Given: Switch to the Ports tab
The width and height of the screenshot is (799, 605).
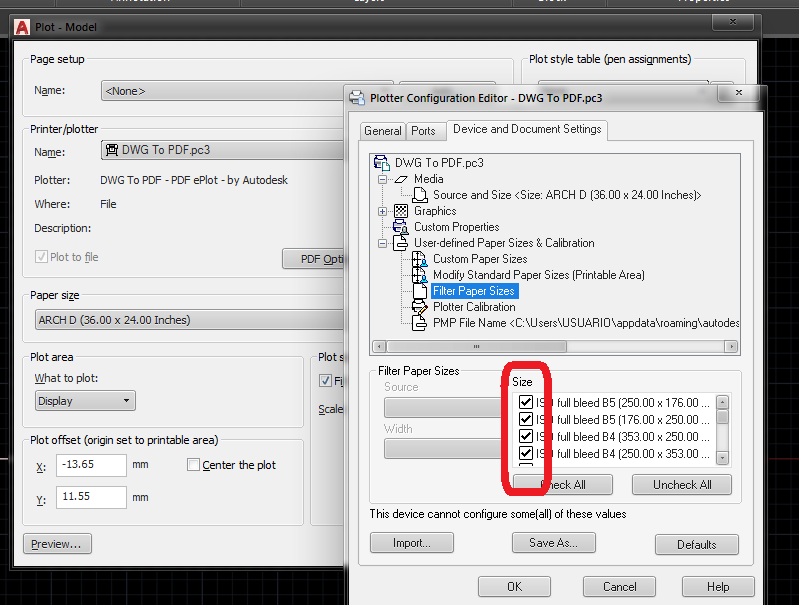Looking at the screenshot, I should pos(423,131).
